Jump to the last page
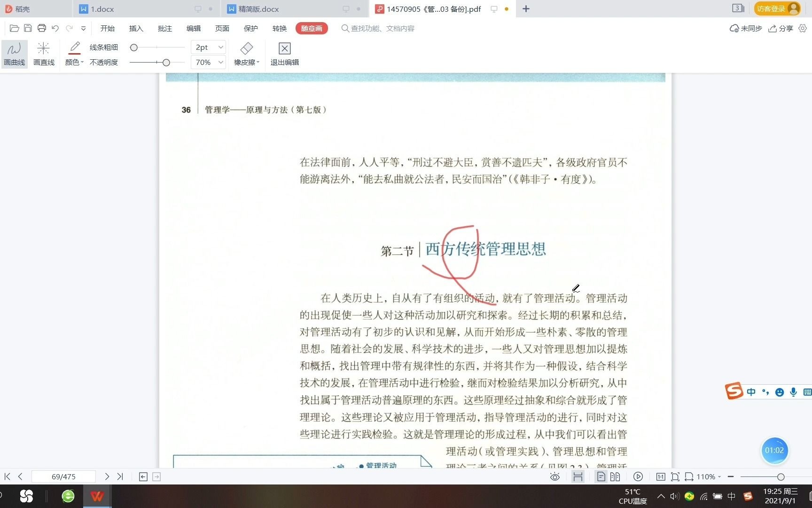The image size is (812, 508). point(120,476)
